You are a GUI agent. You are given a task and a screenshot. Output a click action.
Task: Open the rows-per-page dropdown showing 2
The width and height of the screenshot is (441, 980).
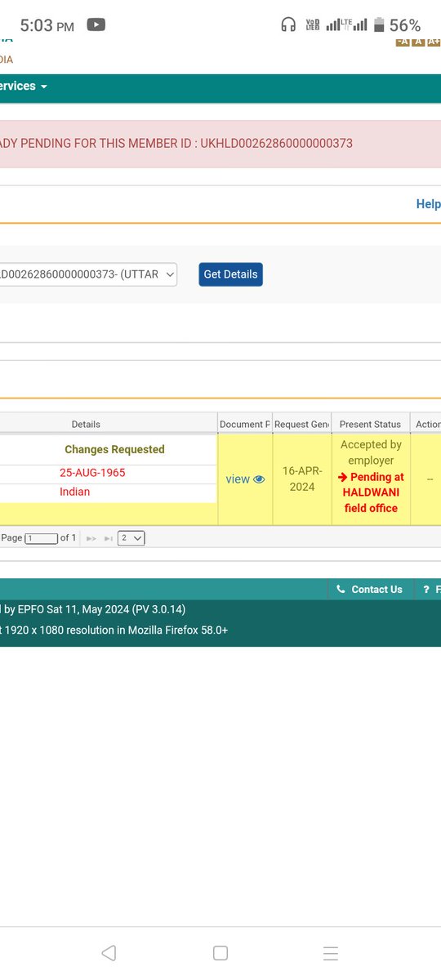tap(131, 538)
